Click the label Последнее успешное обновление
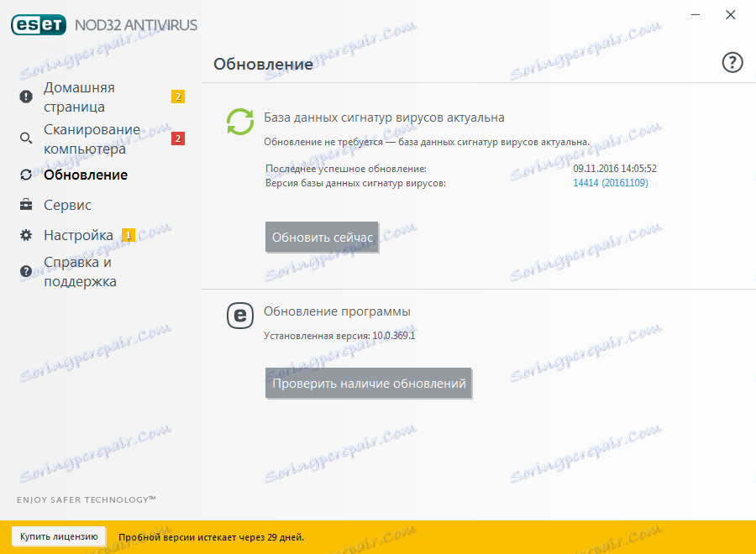Viewport: 756px width, 554px height. 346,169
